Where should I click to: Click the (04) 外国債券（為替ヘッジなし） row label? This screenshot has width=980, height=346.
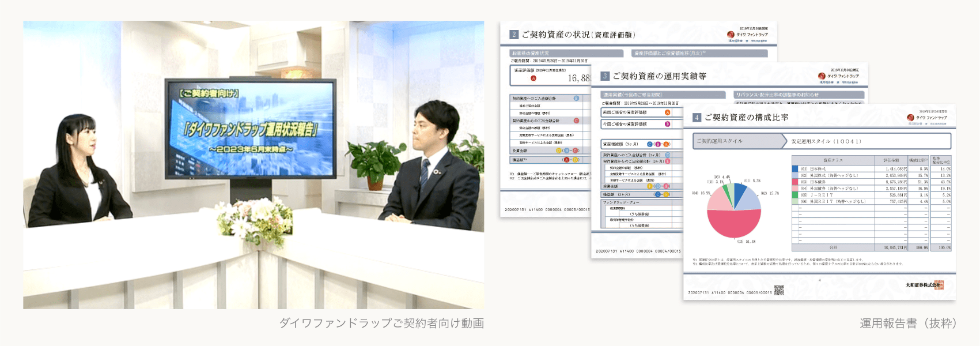click(829, 189)
